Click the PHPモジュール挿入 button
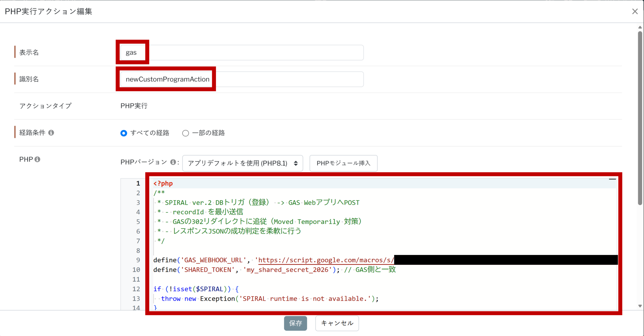This screenshot has height=336, width=644. (343, 163)
